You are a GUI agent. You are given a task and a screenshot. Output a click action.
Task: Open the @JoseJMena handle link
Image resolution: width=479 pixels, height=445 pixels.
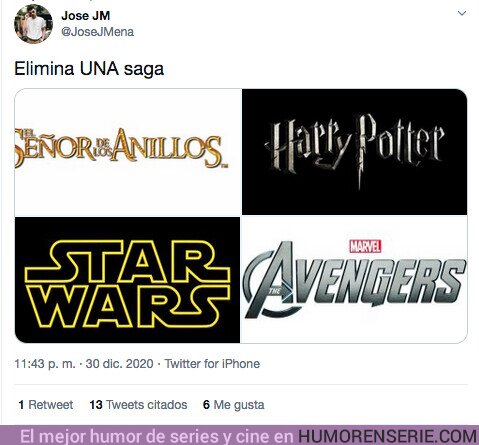98,32
